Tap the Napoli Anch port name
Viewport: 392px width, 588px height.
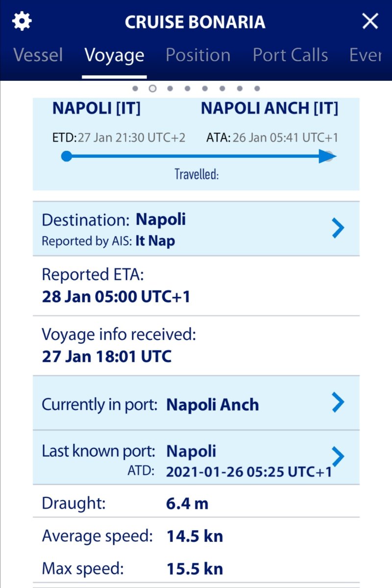point(213,405)
